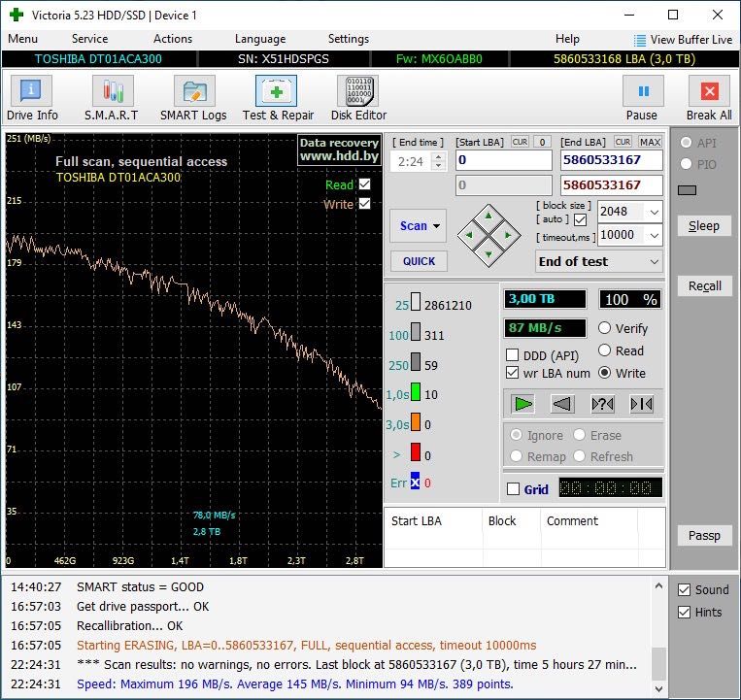Open the www.hdd.by data recovery link

point(339,150)
